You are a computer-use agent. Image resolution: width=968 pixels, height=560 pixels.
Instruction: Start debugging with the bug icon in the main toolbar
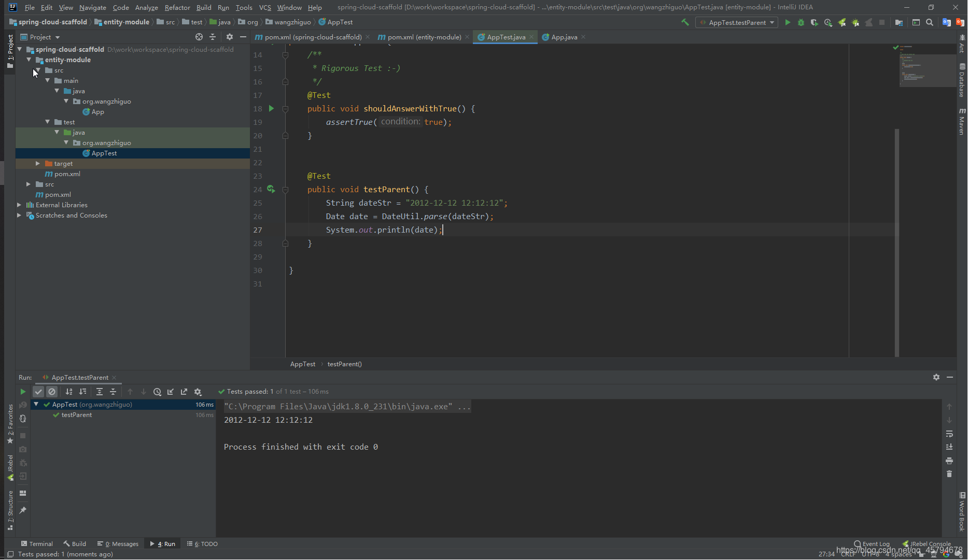[x=801, y=22]
